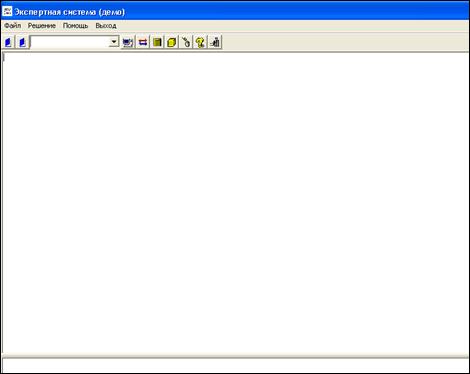Click the bottom status input field
This screenshot has width=470, height=374.
pos(235,366)
